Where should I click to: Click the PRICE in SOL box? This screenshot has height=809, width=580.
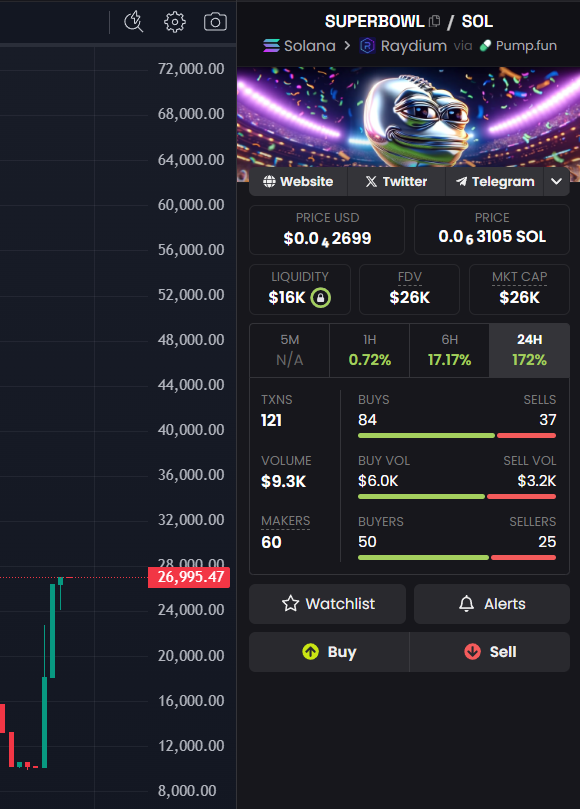coord(492,230)
